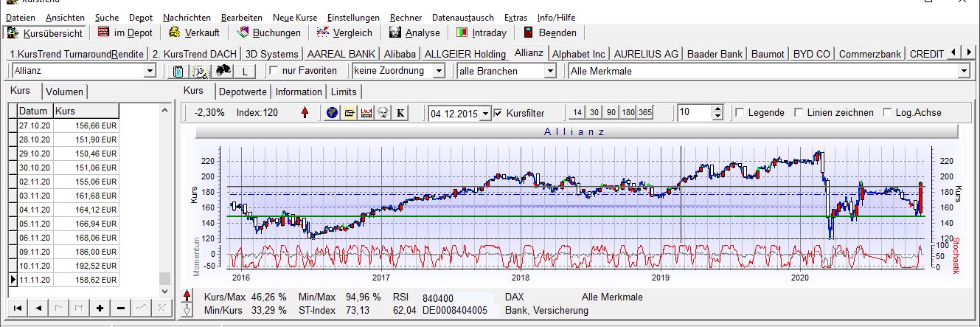Screen dimensions: 980x327
Task: Open the Vergleich chart comparison
Action: pos(344,32)
